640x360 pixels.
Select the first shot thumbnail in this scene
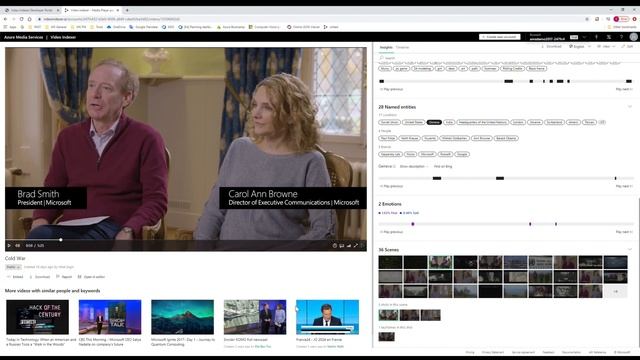pos(388,315)
